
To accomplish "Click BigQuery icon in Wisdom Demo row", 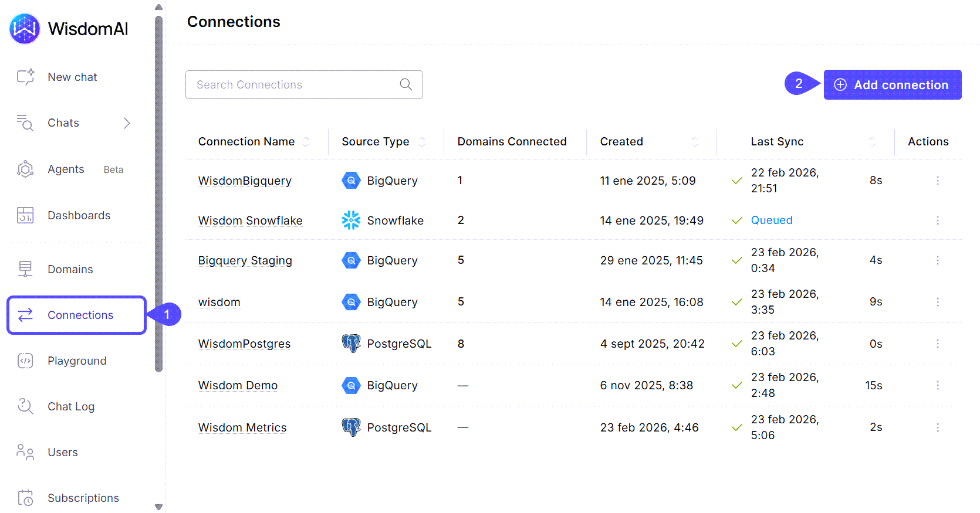I will (x=351, y=385).
